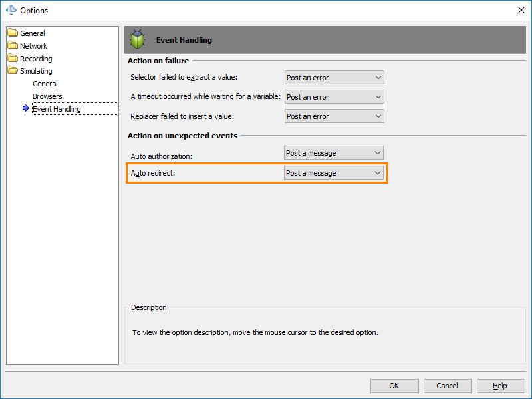
Task: Click the Options window title icon
Action: click(11, 10)
